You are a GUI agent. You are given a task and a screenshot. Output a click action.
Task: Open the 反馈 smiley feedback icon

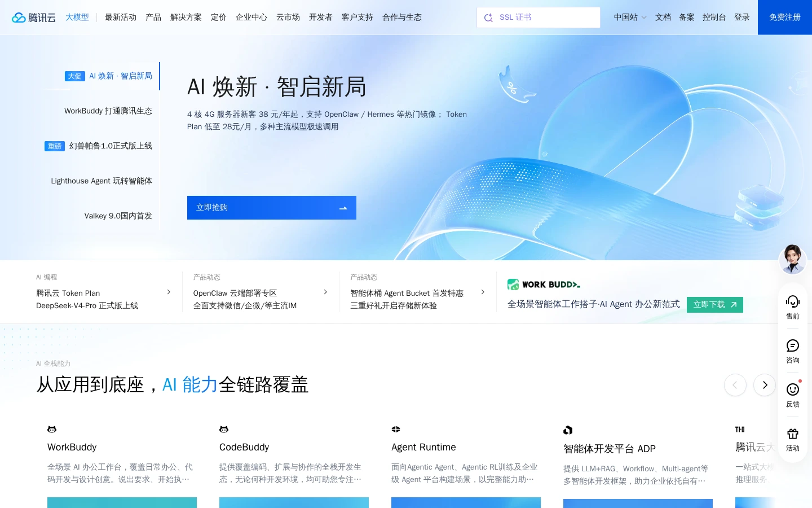[793, 389]
